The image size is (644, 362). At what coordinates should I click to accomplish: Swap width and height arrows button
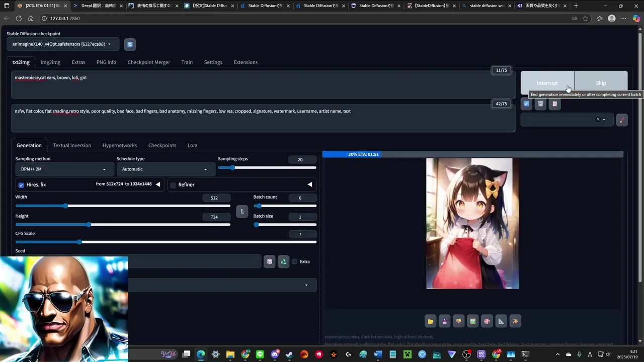click(x=242, y=212)
